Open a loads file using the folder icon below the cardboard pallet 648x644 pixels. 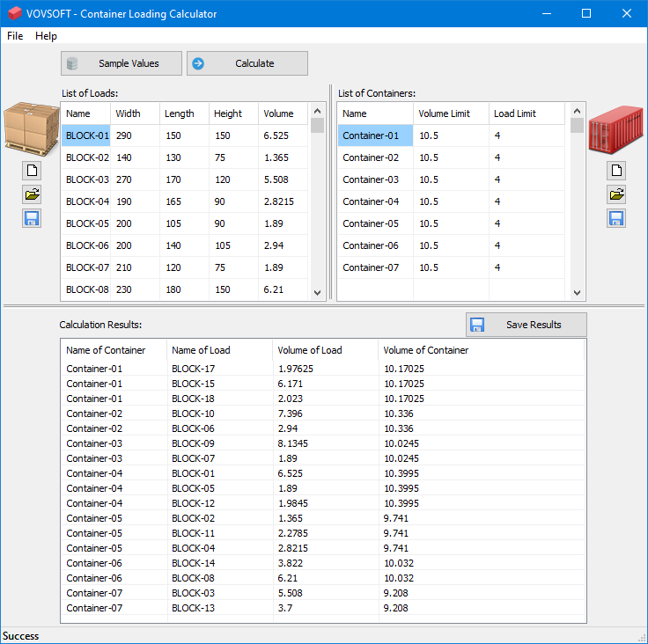pyautogui.click(x=32, y=194)
